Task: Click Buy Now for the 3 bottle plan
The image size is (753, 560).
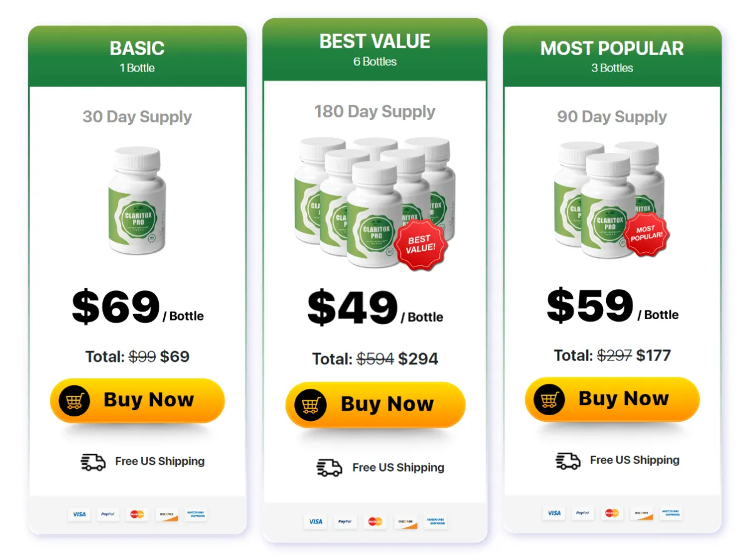Action: tap(612, 399)
